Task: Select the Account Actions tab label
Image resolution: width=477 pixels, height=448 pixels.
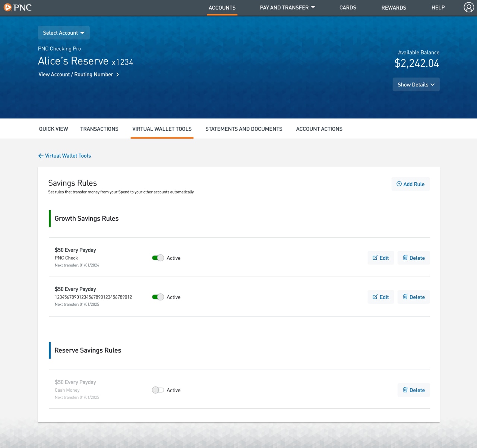Action: (319, 129)
